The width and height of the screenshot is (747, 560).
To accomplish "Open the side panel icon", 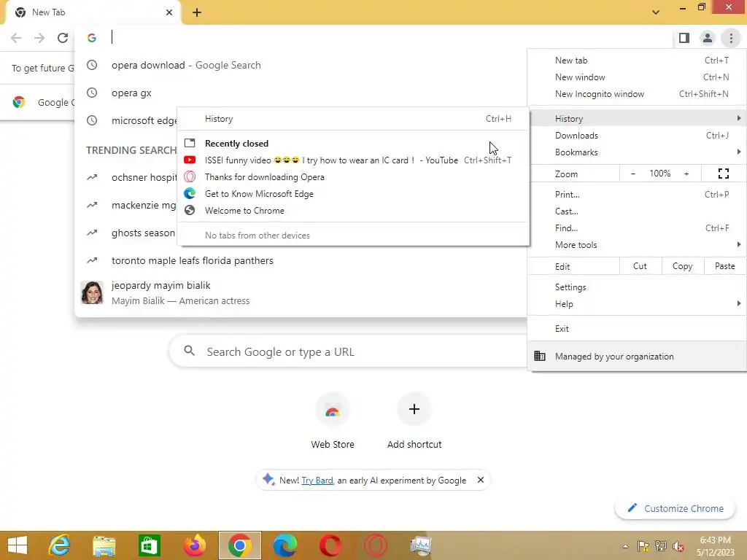I will (x=684, y=38).
